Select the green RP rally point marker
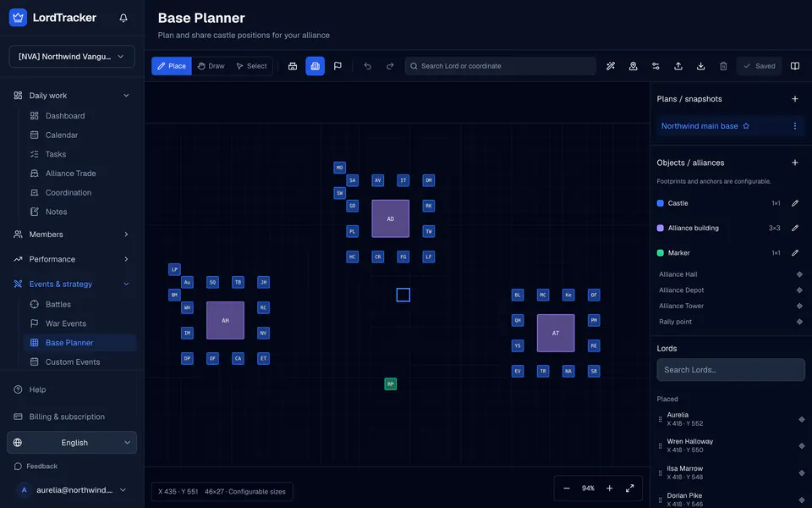Viewport: 812px width, 508px height. tap(391, 384)
